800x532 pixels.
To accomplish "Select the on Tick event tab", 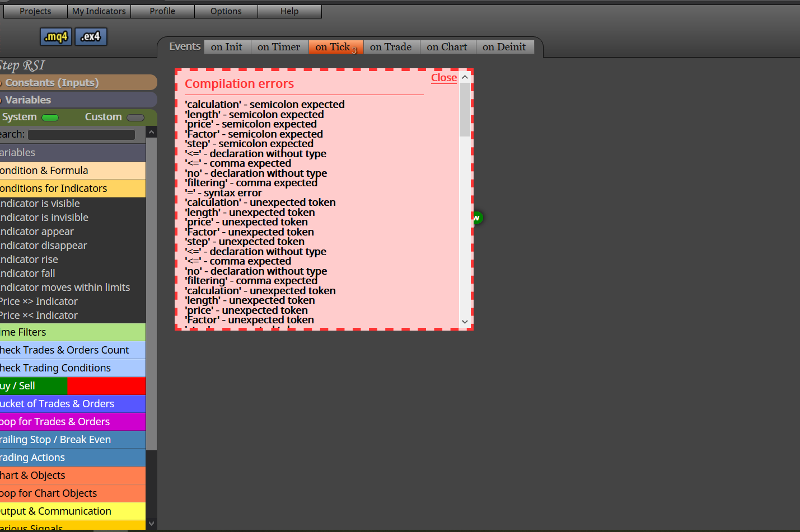I will point(336,47).
